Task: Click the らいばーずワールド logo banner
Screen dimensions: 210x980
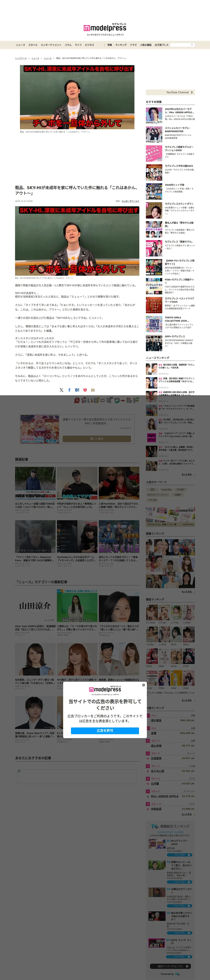Action: coord(106,400)
